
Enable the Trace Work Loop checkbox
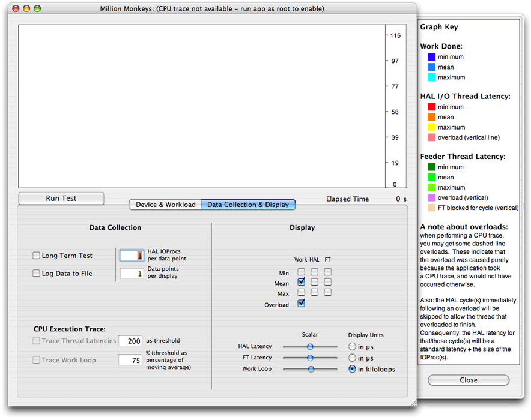(36, 359)
